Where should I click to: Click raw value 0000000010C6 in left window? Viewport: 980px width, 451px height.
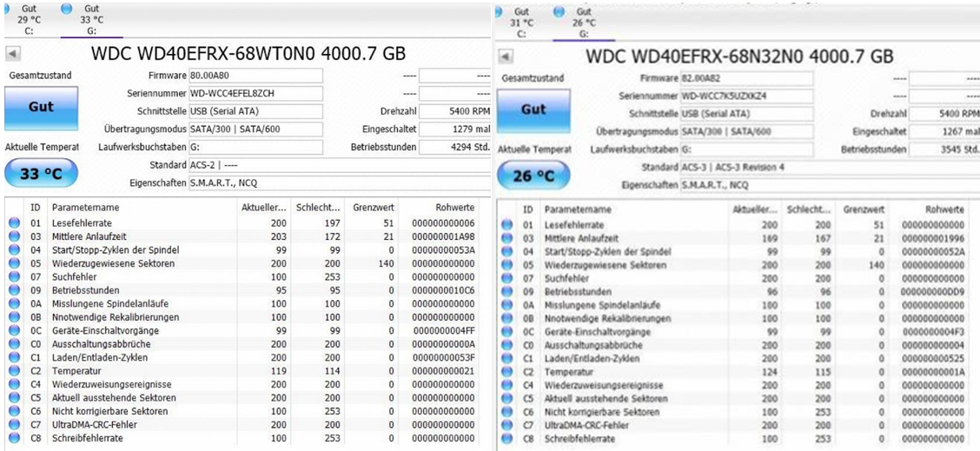(x=443, y=290)
